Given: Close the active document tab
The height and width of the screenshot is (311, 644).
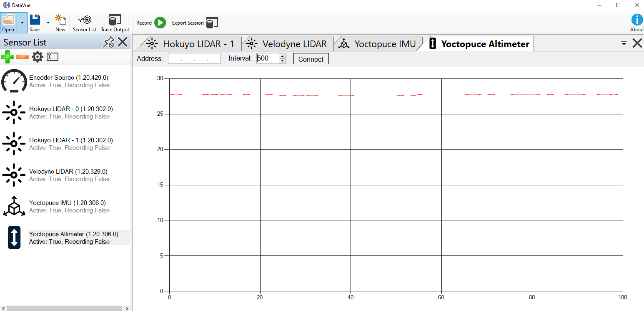Looking at the screenshot, I should [637, 43].
